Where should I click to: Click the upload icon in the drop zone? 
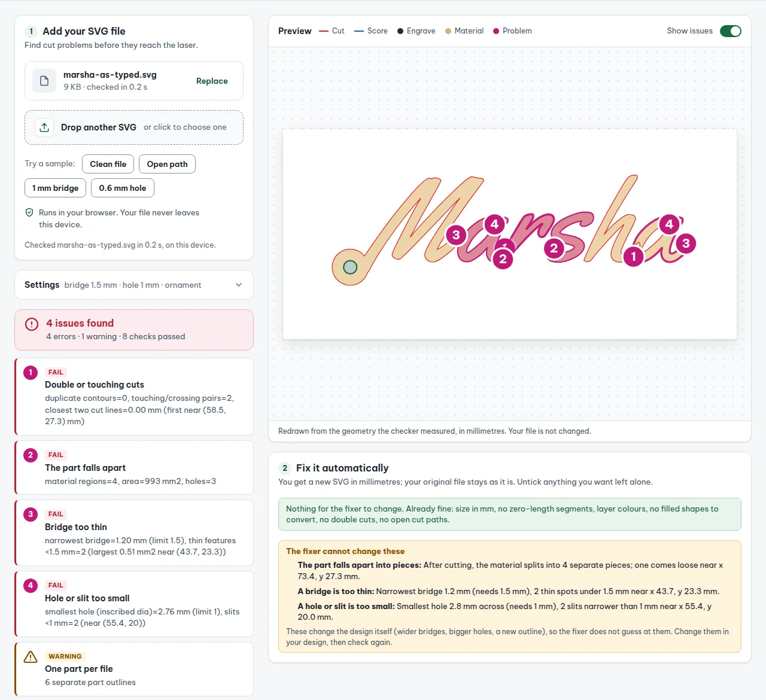(x=44, y=127)
